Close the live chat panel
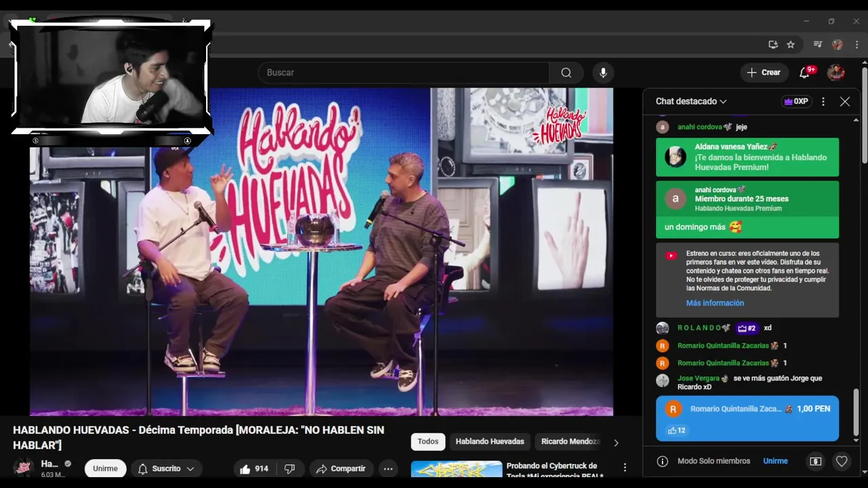Image resolution: width=868 pixels, height=488 pixels. click(x=844, y=102)
